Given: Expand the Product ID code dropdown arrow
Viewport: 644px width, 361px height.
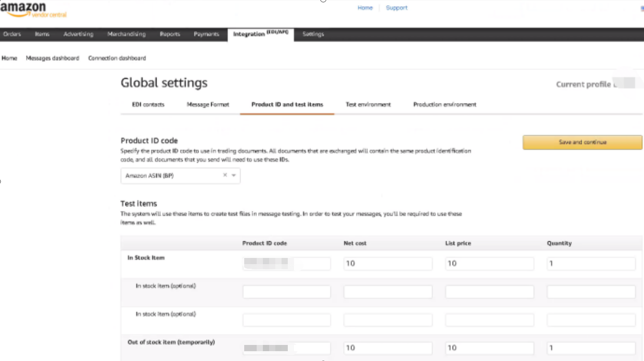Looking at the screenshot, I should (x=234, y=176).
